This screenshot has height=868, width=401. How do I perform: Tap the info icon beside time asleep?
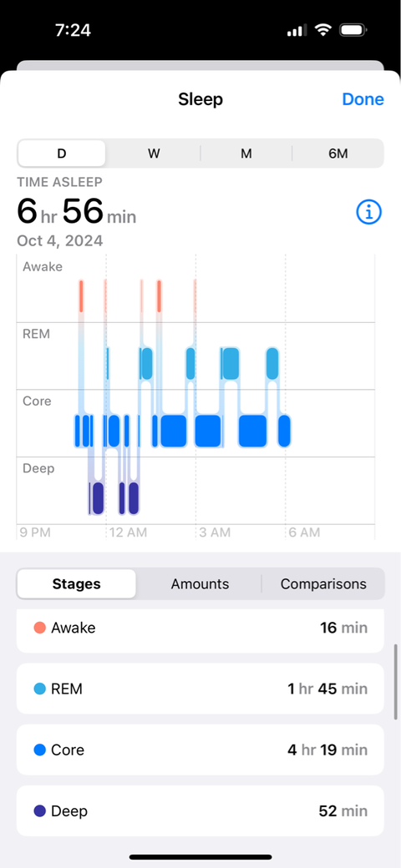(369, 212)
